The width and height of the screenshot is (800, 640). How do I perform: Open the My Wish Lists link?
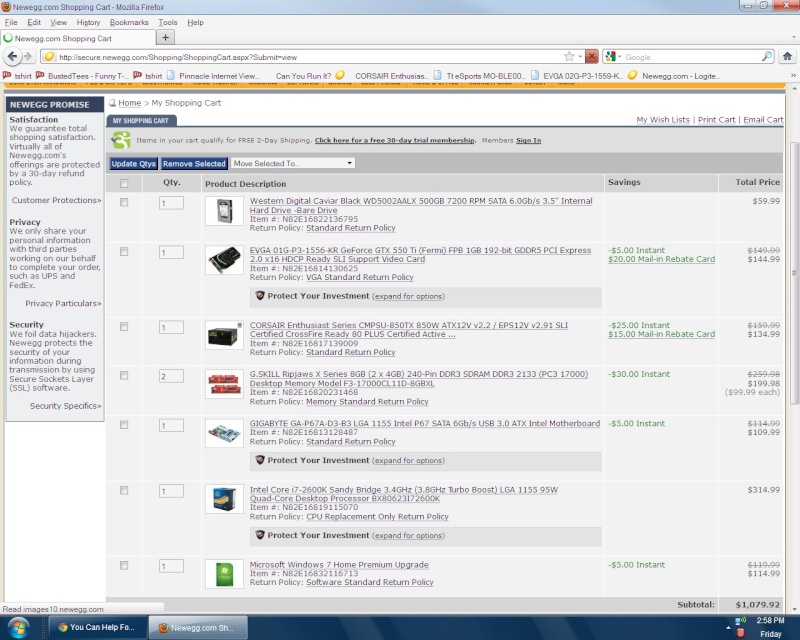tap(663, 119)
